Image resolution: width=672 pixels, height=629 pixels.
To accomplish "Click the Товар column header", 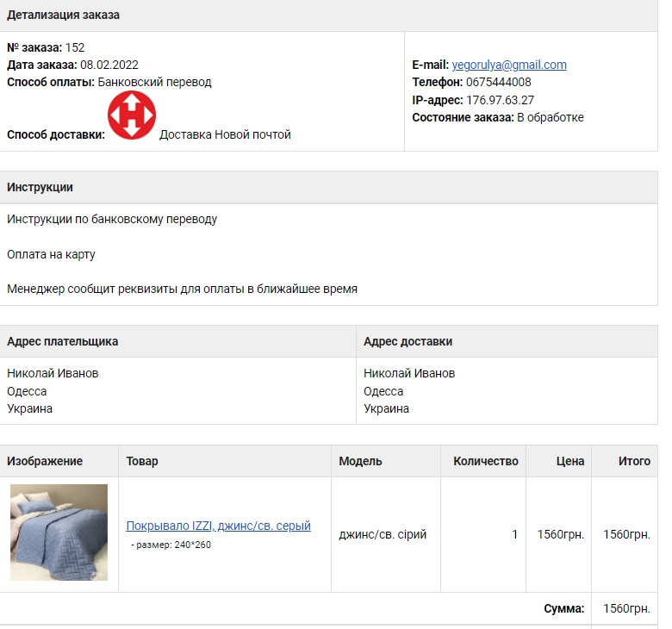I will (x=142, y=461).
